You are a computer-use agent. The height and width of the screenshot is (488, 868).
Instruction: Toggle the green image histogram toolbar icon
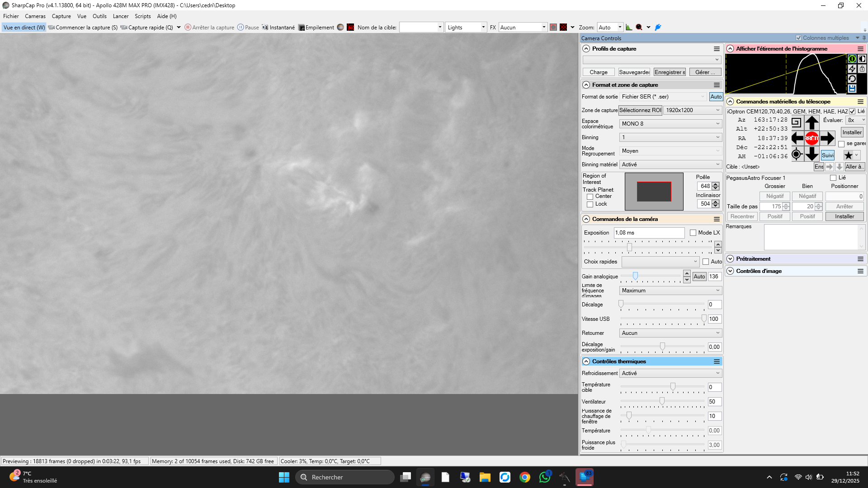point(629,28)
